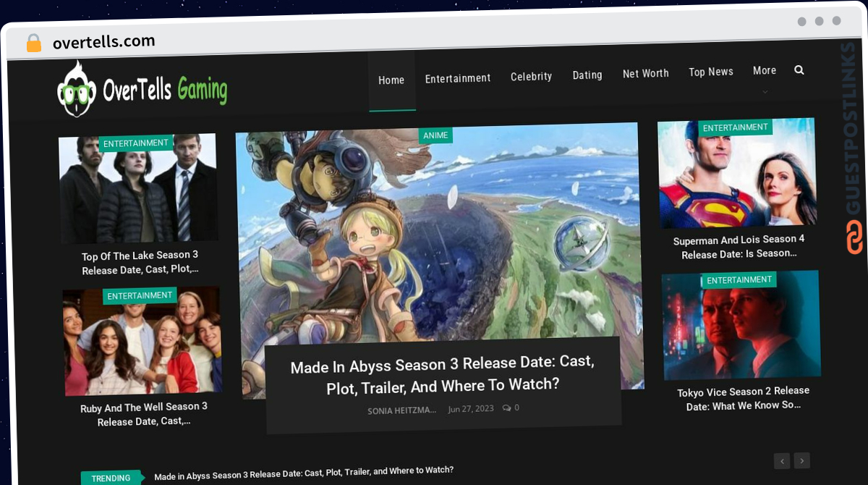Viewport: 868px width, 485px height.
Task: Open Superman And Lois Season 4 article title
Action: pos(739,246)
